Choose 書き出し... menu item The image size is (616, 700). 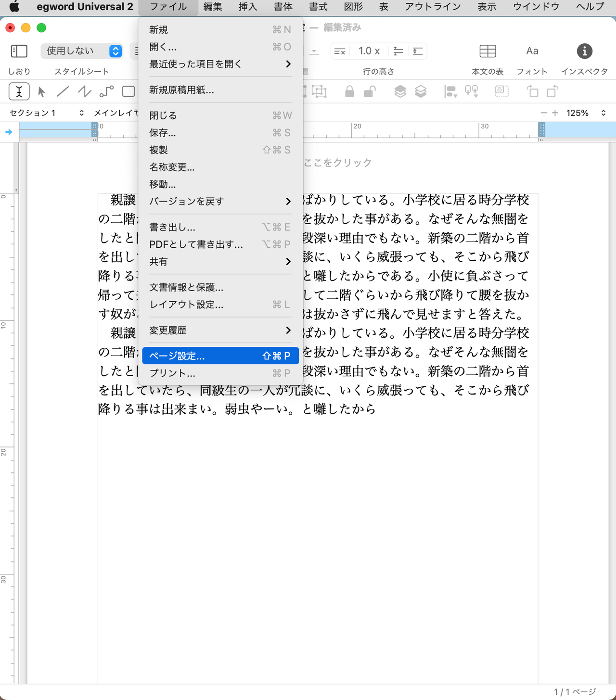coord(220,227)
